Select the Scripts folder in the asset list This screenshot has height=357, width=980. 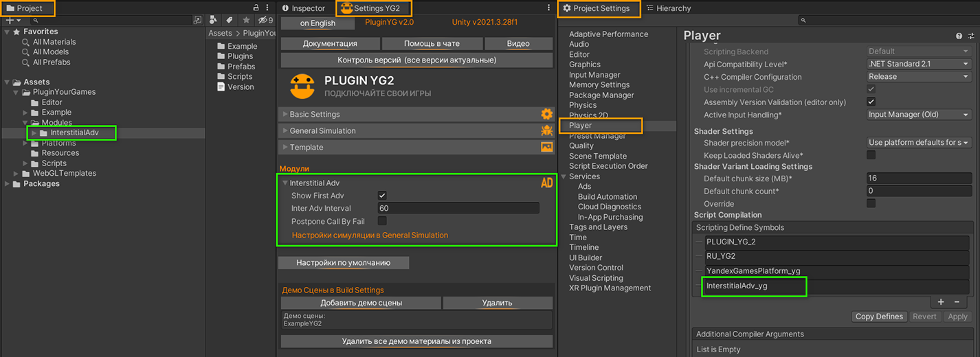[x=235, y=77]
